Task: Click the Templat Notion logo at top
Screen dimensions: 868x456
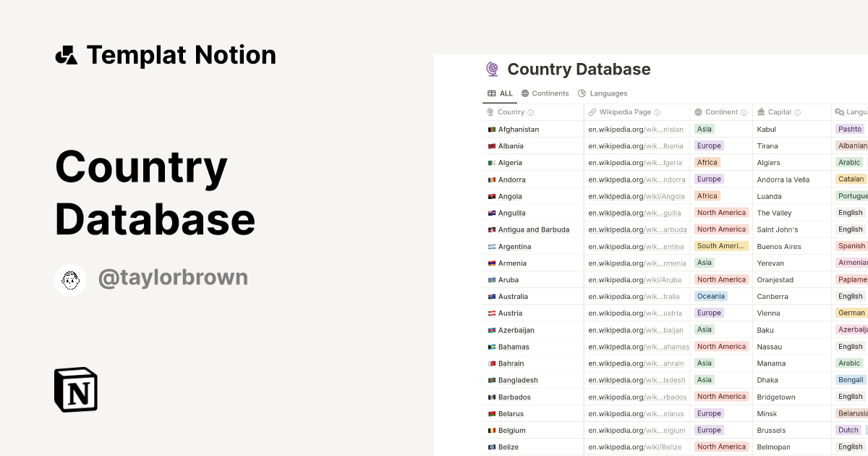Action: tap(67, 54)
